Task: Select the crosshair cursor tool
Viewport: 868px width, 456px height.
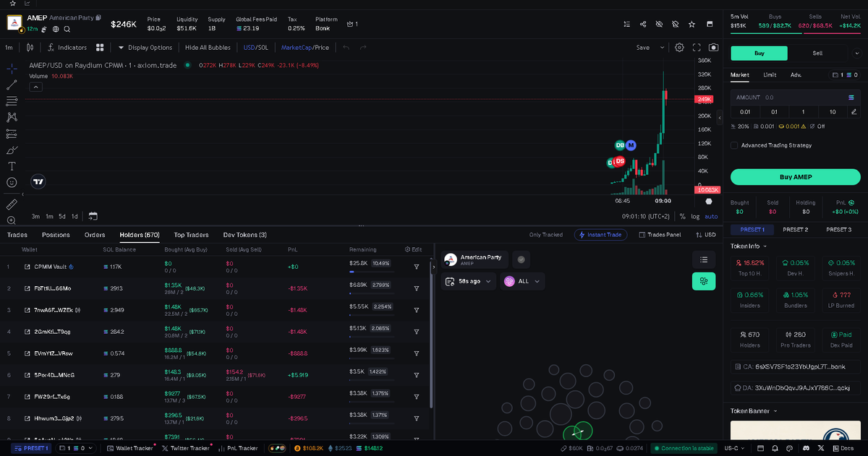Action: [x=12, y=68]
